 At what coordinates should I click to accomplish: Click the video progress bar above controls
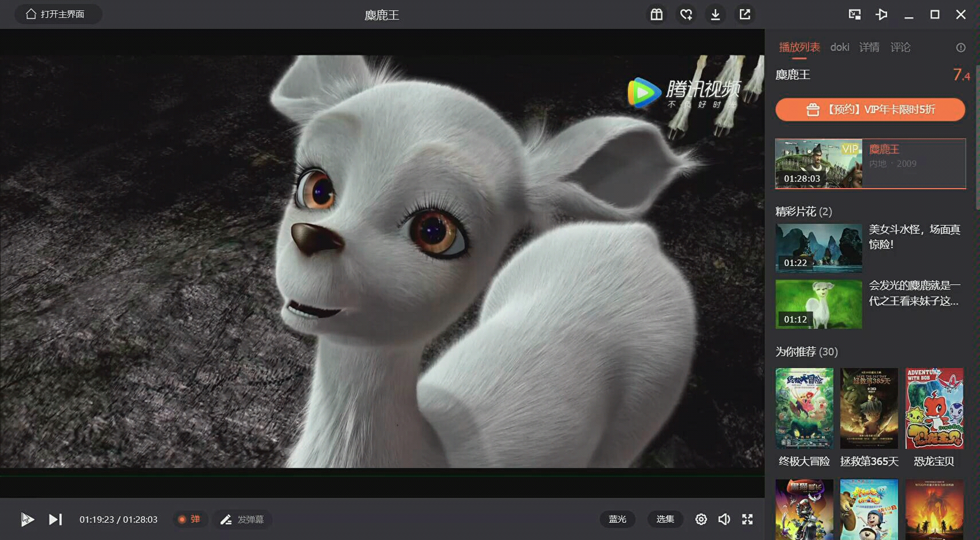[382, 476]
